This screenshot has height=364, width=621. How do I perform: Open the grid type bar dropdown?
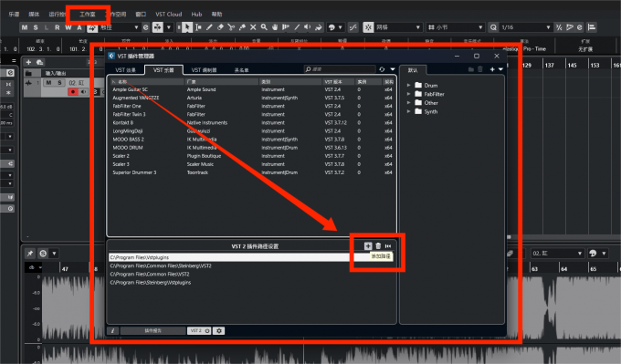point(456,27)
